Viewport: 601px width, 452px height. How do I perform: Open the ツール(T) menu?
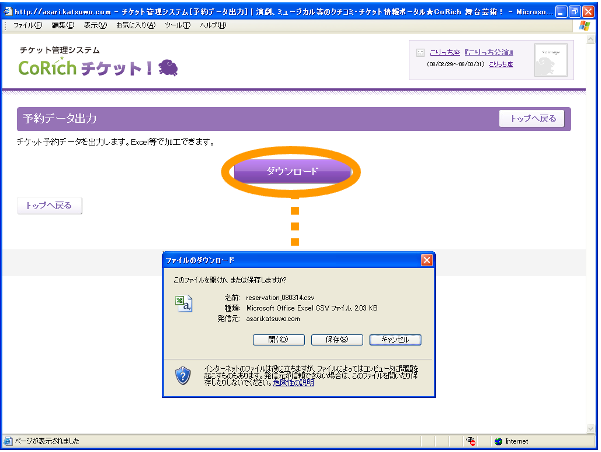tap(178, 24)
